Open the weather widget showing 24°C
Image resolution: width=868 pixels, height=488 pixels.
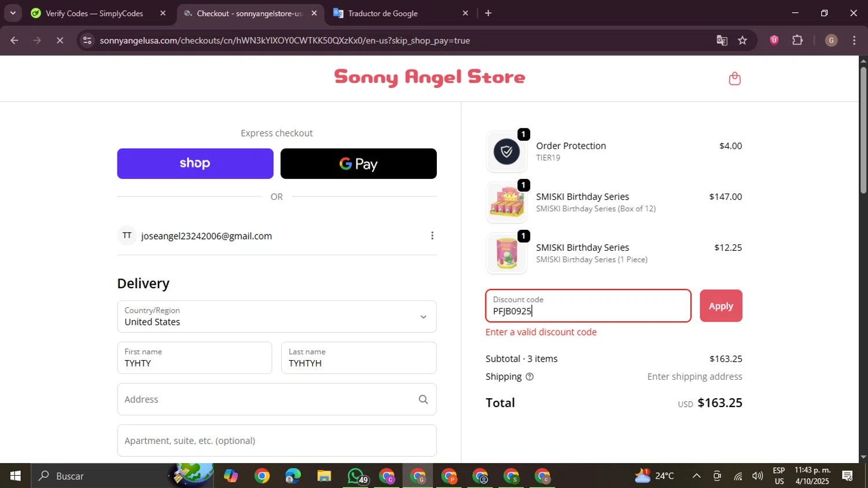click(x=654, y=476)
